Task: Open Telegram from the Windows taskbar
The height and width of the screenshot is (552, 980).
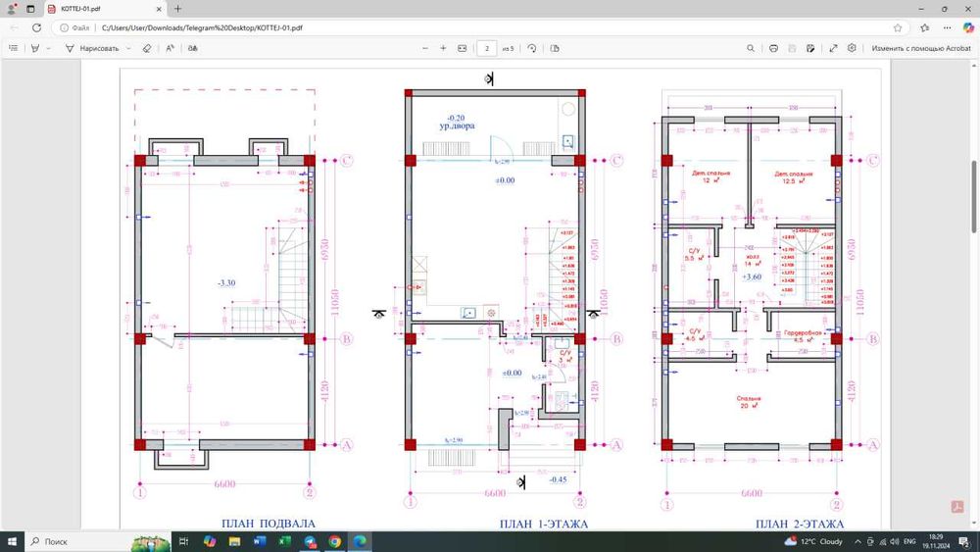Action: coord(310,541)
